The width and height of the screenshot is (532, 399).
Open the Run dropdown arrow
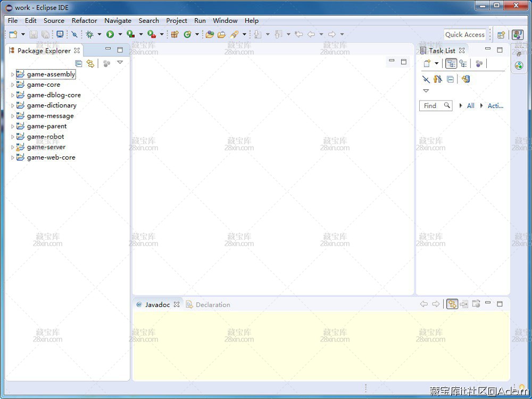click(x=120, y=34)
